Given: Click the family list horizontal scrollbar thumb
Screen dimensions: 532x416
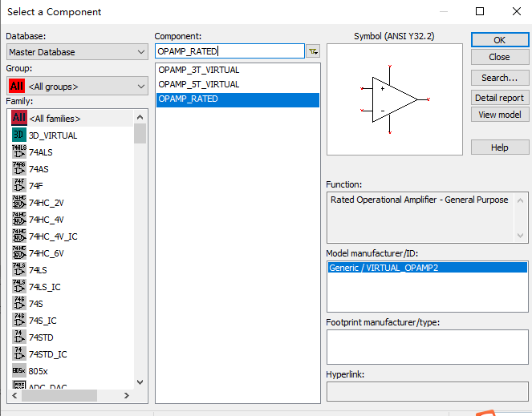Looking at the screenshot, I should 59,395.
